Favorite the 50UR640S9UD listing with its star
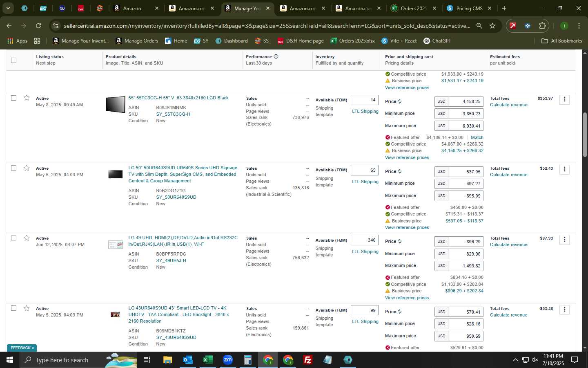588x368 pixels. pyautogui.click(x=27, y=168)
